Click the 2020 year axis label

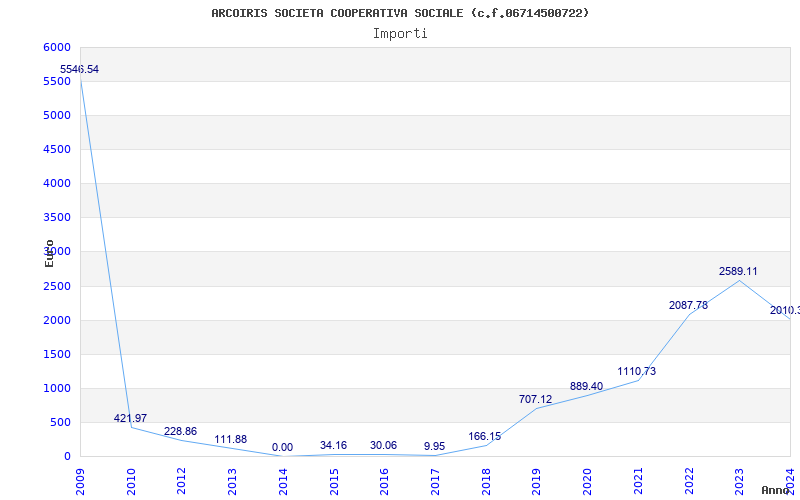[587, 482]
